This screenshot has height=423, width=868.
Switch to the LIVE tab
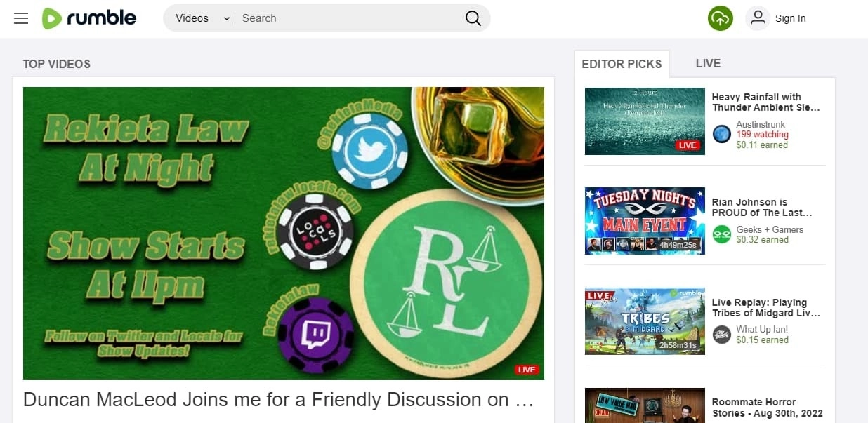coord(708,63)
